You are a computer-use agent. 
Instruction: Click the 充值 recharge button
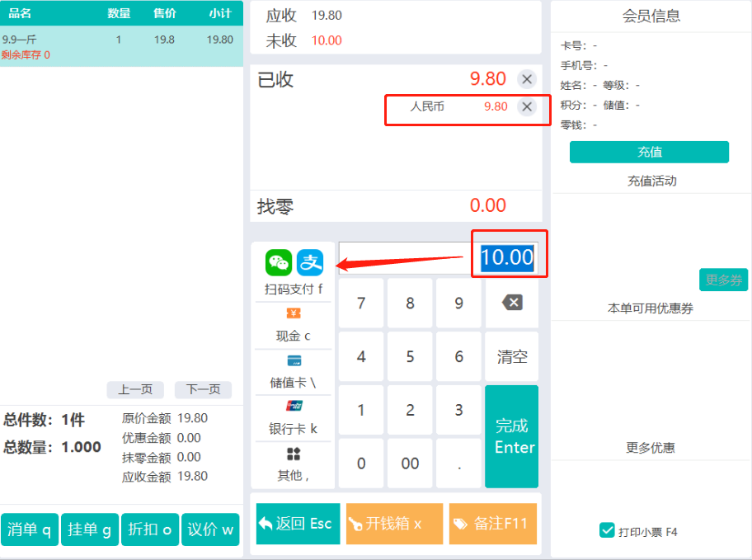point(650,152)
